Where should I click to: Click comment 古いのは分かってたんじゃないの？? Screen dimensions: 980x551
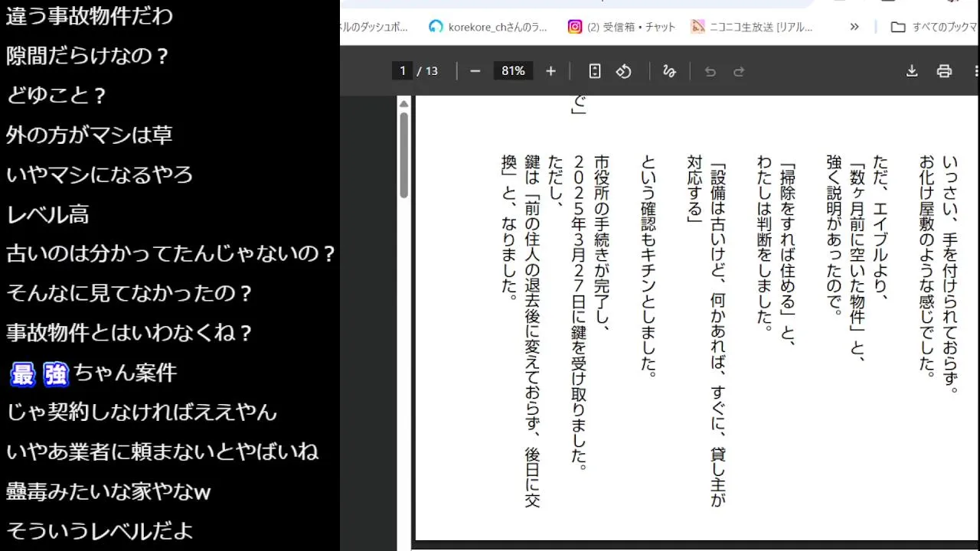171,254
